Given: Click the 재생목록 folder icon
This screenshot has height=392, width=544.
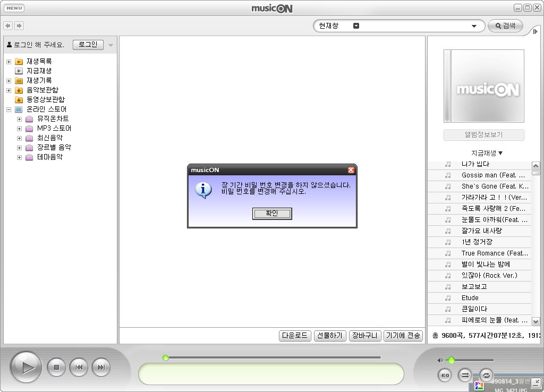Looking at the screenshot, I should 19,62.
